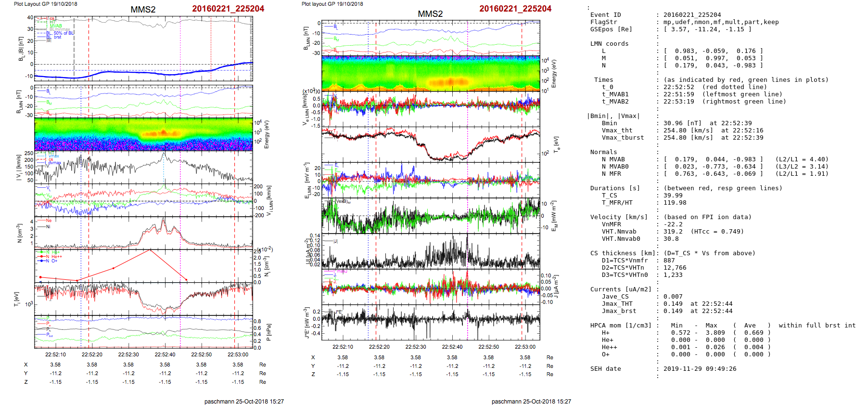Image resolution: width=868 pixels, height=405 pixels.
Task: Click the T_CS duration value 39.99
Action: tap(673, 196)
